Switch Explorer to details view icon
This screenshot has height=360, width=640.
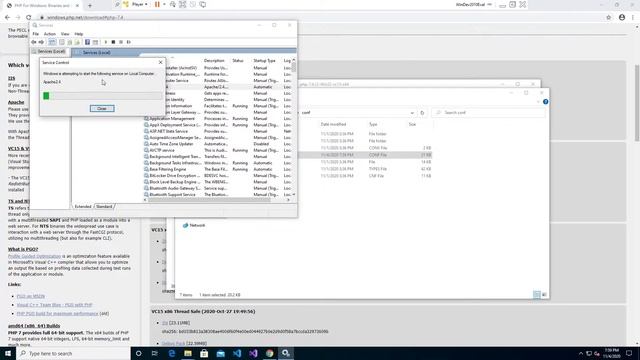(537, 295)
